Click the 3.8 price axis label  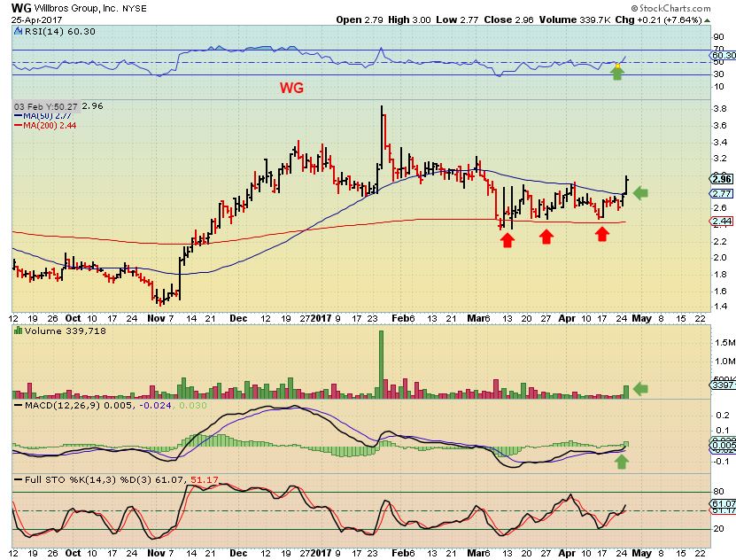click(x=719, y=108)
